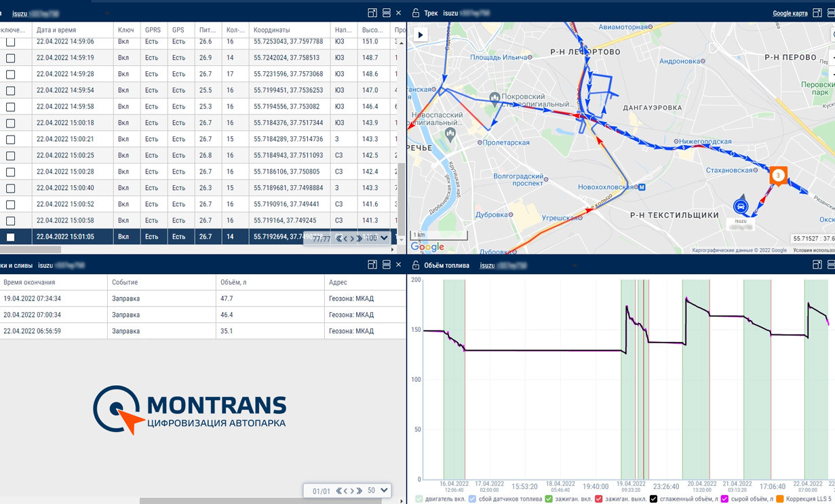Select refuel row 22.04.2022 06:56:59

[203, 331]
